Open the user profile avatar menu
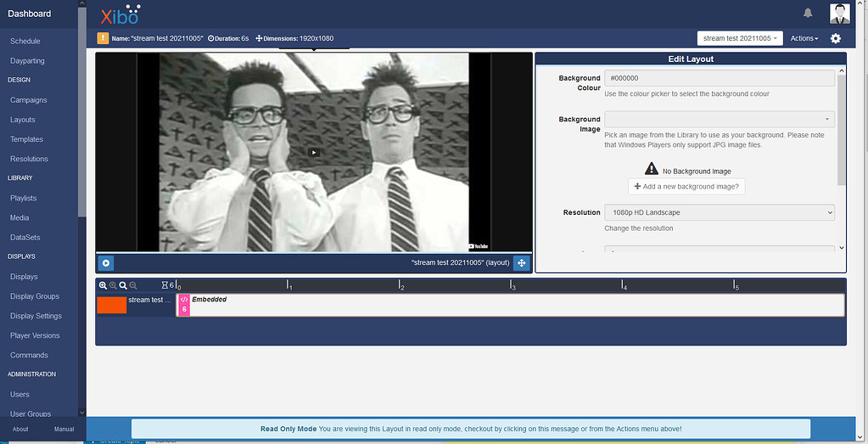The height and width of the screenshot is (444, 868). (x=840, y=14)
